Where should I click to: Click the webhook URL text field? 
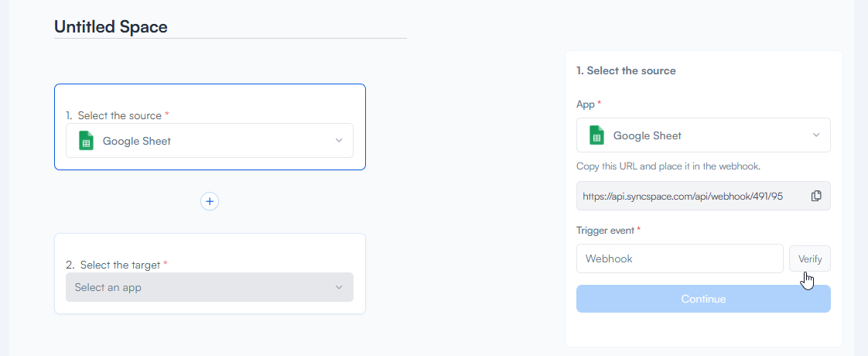[x=689, y=196]
